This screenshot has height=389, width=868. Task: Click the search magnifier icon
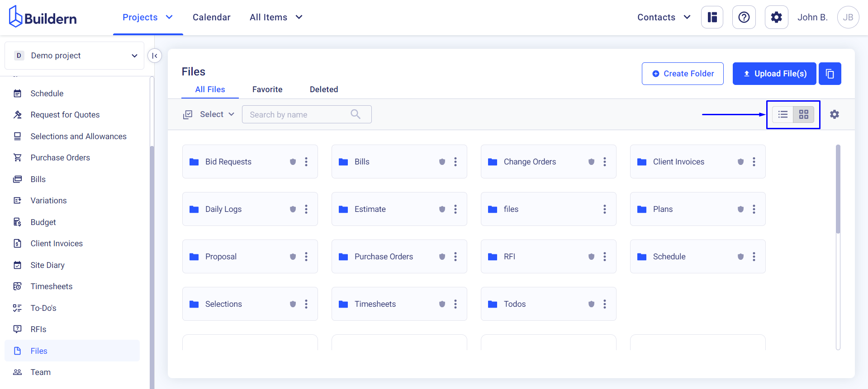point(356,114)
